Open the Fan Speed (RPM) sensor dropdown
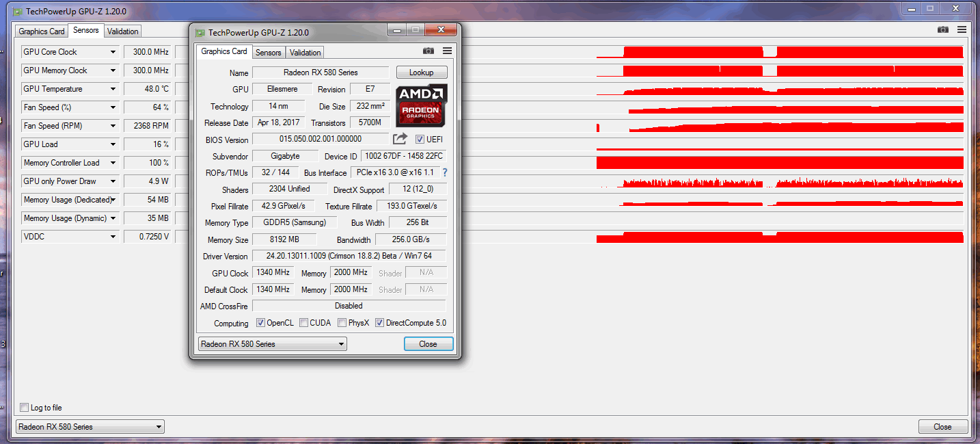This screenshot has width=980, height=444. (x=113, y=126)
